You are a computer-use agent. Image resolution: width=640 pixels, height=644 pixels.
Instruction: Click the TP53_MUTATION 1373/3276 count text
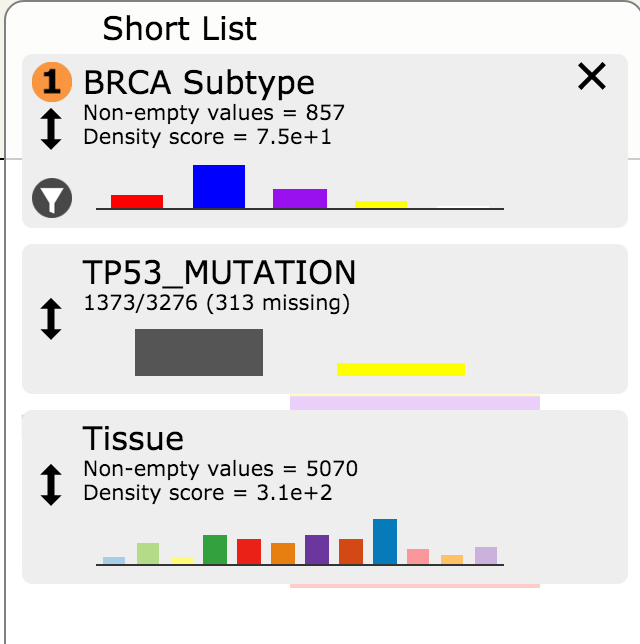tap(216, 302)
